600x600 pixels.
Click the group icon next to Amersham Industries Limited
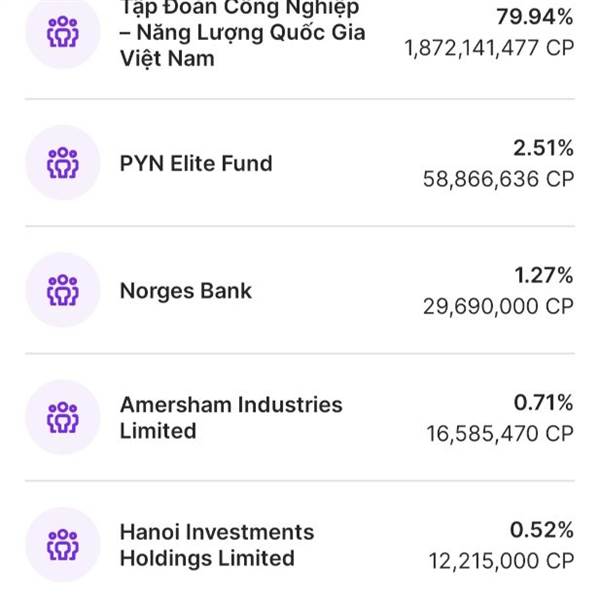tap(63, 417)
